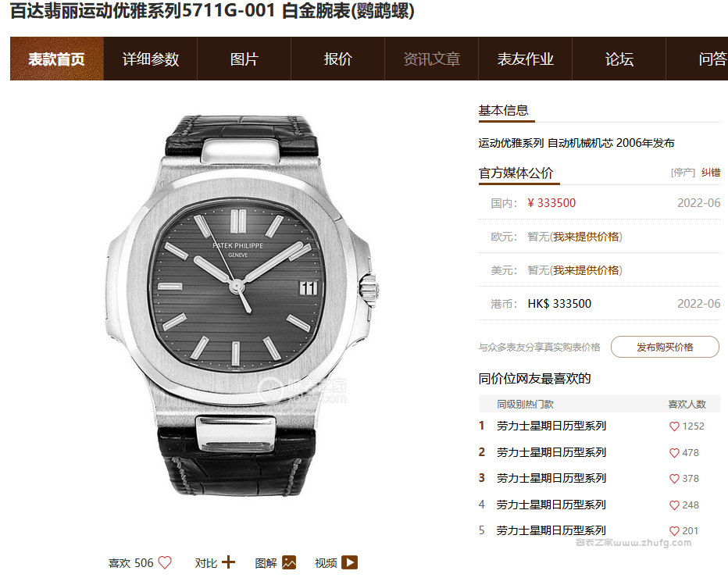This screenshot has width=728, height=585.
Task: Select the 表友作业 tab
Action: click(x=525, y=59)
